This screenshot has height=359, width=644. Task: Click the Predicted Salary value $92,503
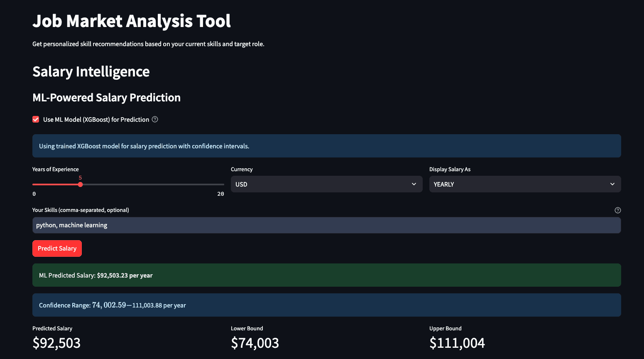[x=56, y=343]
